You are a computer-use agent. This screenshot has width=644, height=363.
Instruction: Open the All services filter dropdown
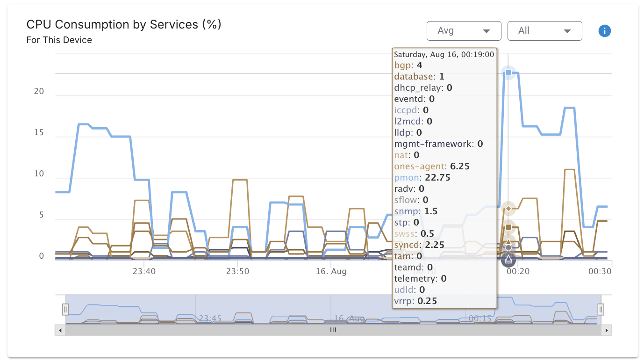click(544, 31)
